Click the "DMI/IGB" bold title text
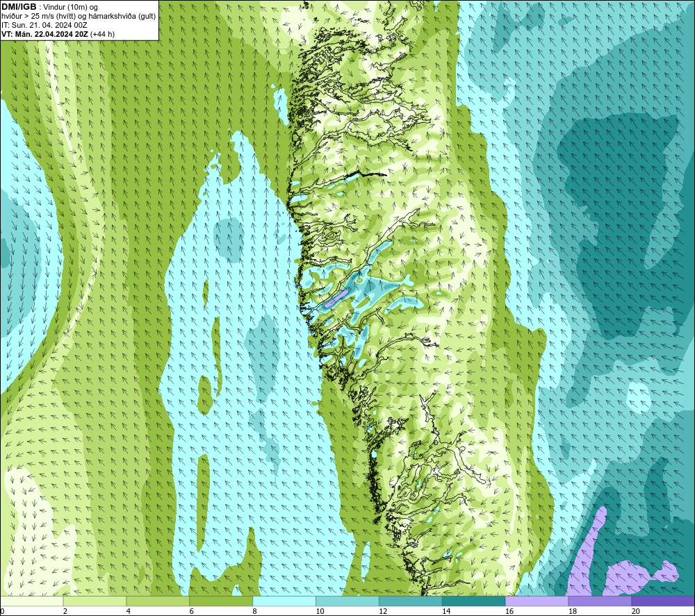This screenshot has width=695, height=616. (x=19, y=7)
